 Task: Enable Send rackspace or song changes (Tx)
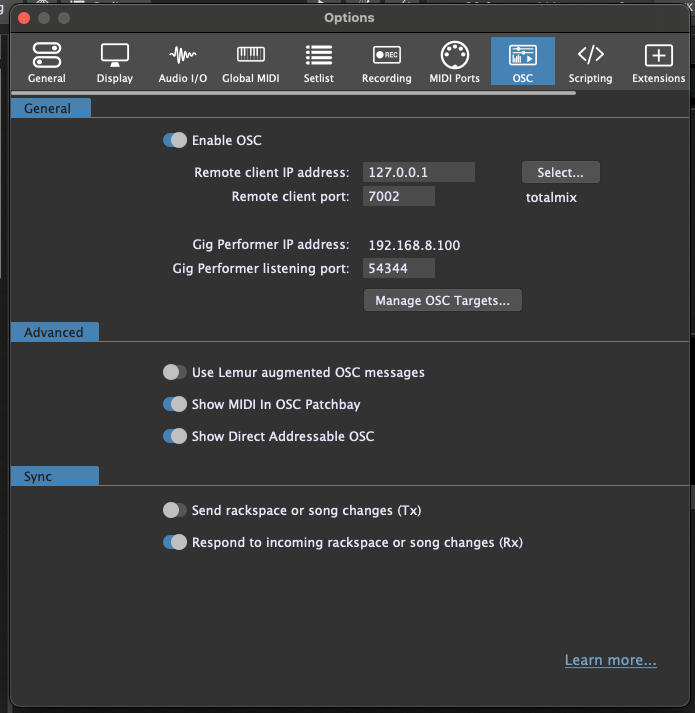point(175,510)
